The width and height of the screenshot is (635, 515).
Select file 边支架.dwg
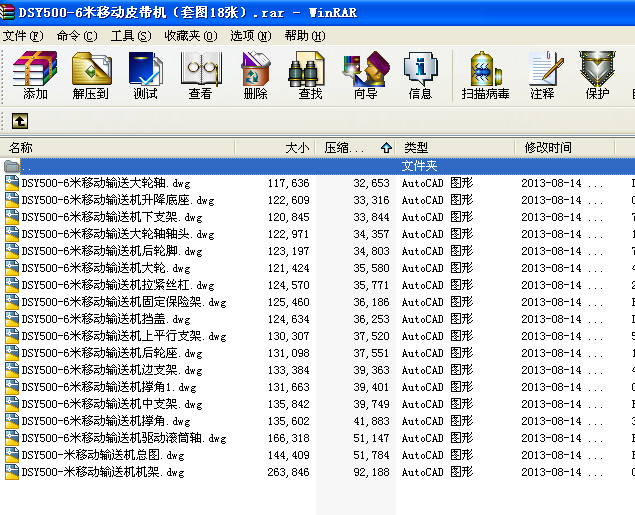pos(112,370)
